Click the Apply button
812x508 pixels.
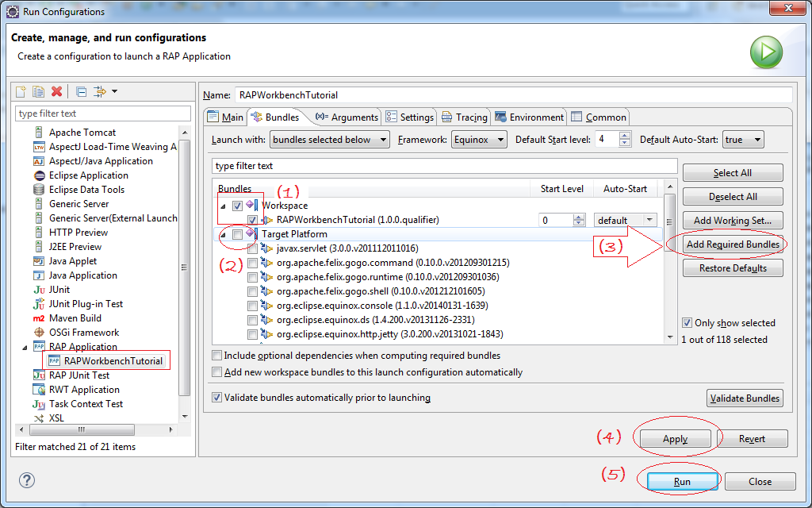676,439
